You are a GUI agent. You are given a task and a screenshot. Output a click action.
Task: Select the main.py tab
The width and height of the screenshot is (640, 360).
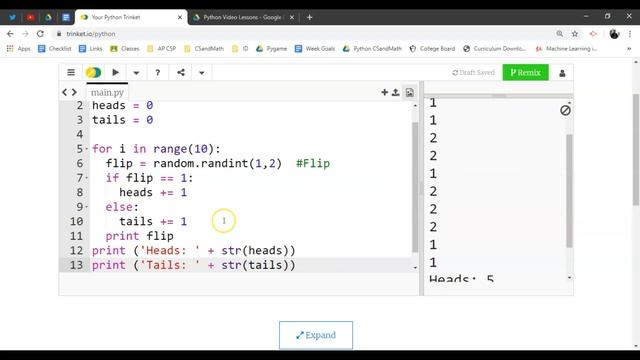click(107, 92)
